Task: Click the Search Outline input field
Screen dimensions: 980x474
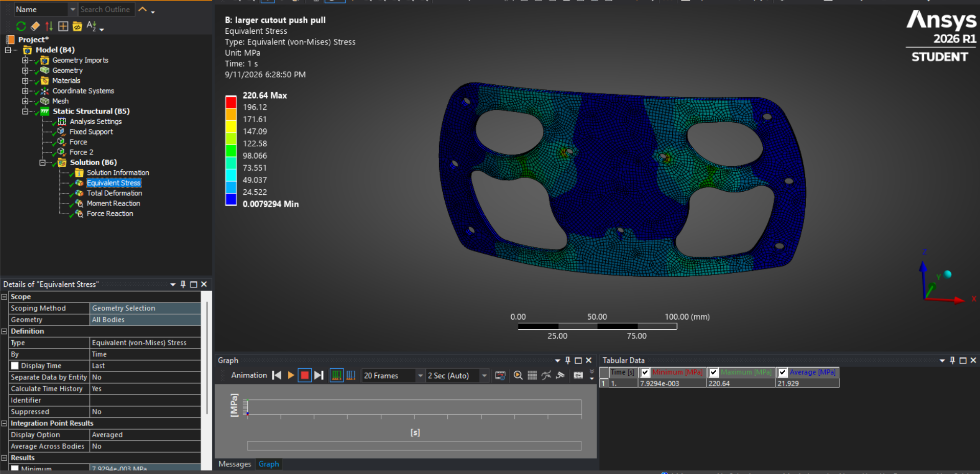Action: 106,10
